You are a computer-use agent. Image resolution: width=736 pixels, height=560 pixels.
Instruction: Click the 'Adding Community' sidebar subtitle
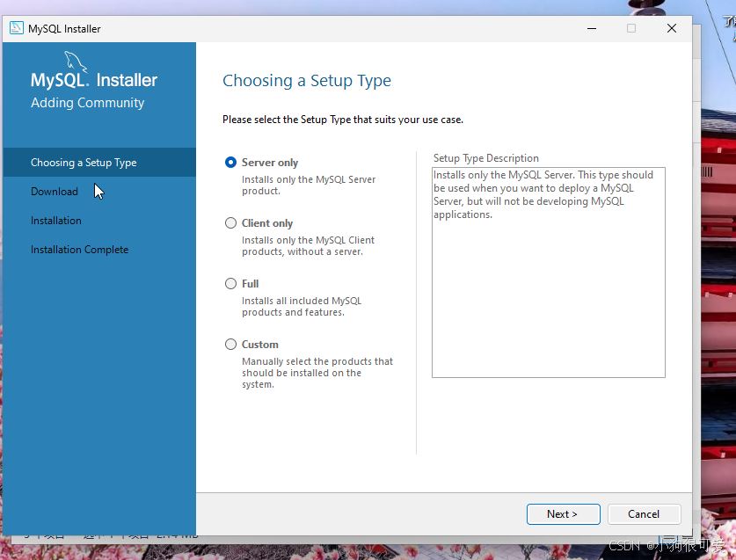point(87,103)
